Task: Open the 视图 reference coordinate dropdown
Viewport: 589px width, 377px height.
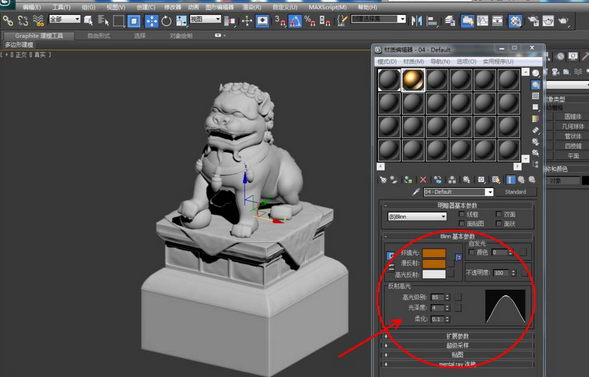Action: tap(205, 19)
